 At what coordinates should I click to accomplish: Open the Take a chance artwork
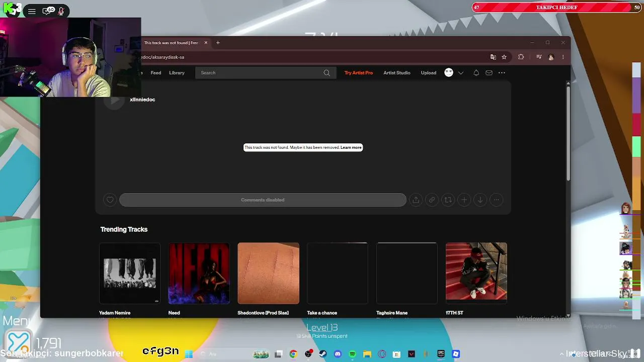pos(338,274)
